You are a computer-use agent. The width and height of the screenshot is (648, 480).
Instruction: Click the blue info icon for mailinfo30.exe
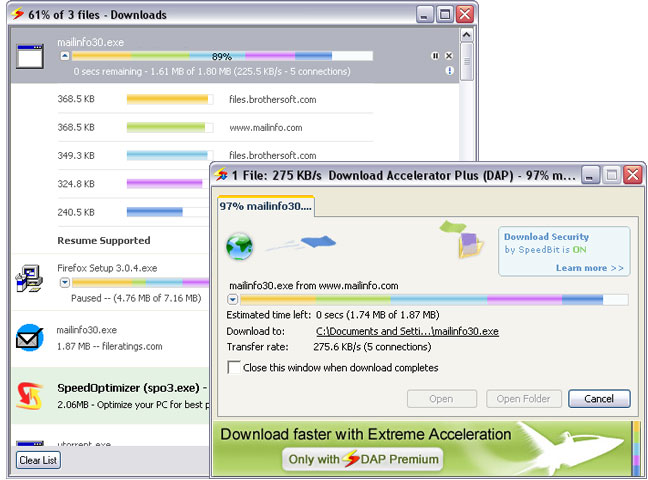point(449,71)
